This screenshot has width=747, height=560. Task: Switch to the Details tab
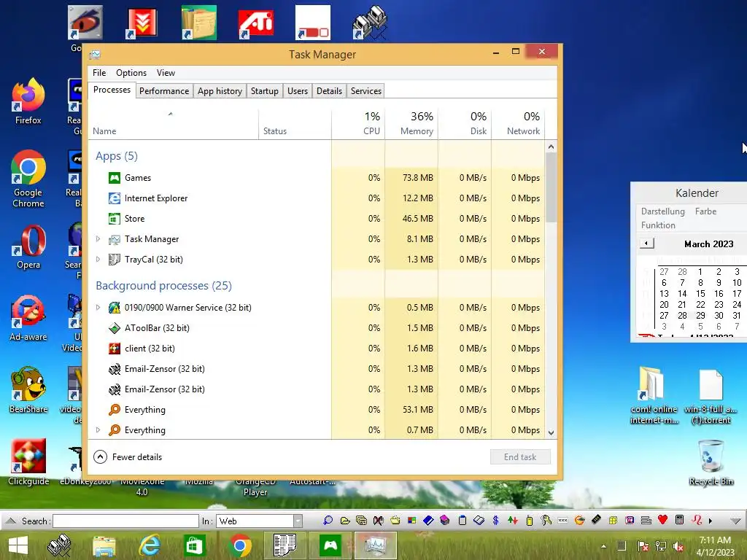click(329, 91)
